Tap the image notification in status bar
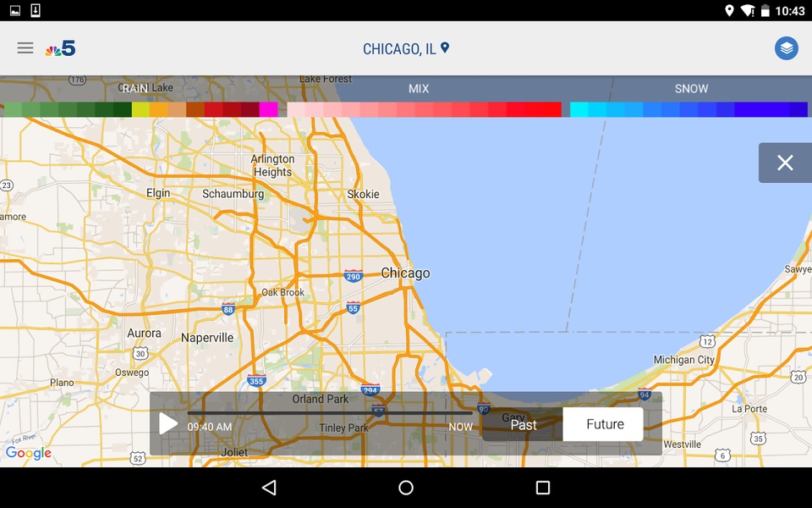The image size is (812, 508). click(15, 10)
